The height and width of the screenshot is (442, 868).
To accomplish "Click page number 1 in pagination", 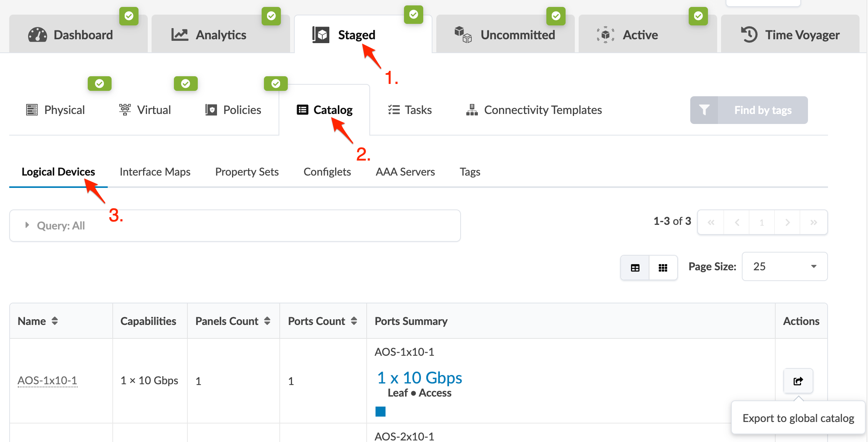I will click(x=761, y=223).
